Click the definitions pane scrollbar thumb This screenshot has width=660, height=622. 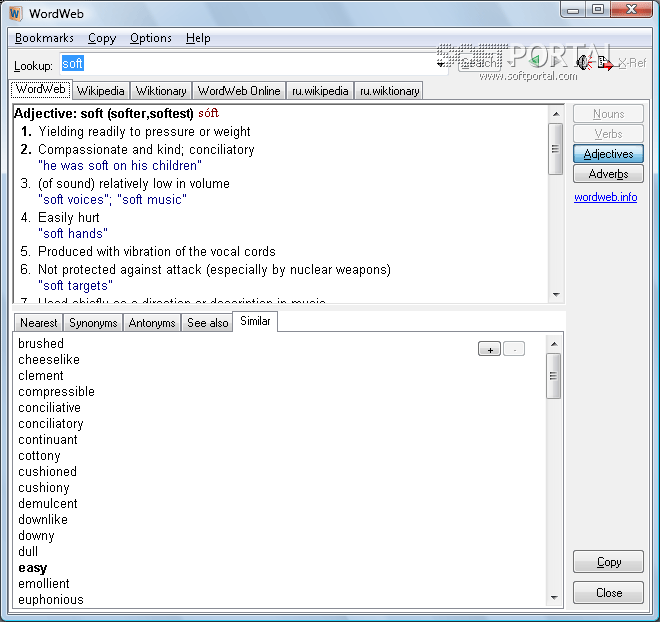[x=556, y=149]
